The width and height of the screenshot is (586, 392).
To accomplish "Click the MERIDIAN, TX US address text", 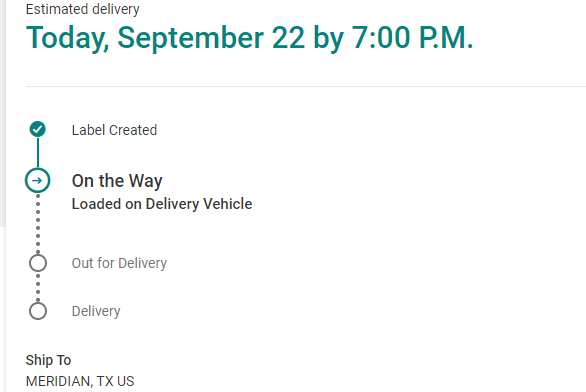I will [x=80, y=381].
